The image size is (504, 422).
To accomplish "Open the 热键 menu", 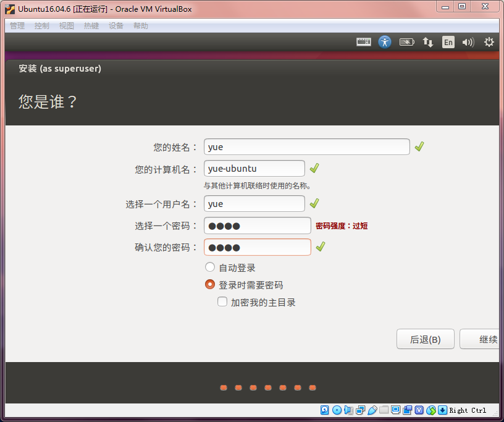I will pos(91,26).
